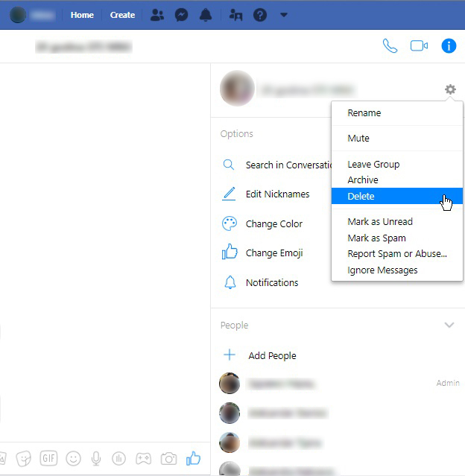Open Friend Requests icon in top bar
Image resolution: width=465 pixels, height=476 pixels.
157,15
